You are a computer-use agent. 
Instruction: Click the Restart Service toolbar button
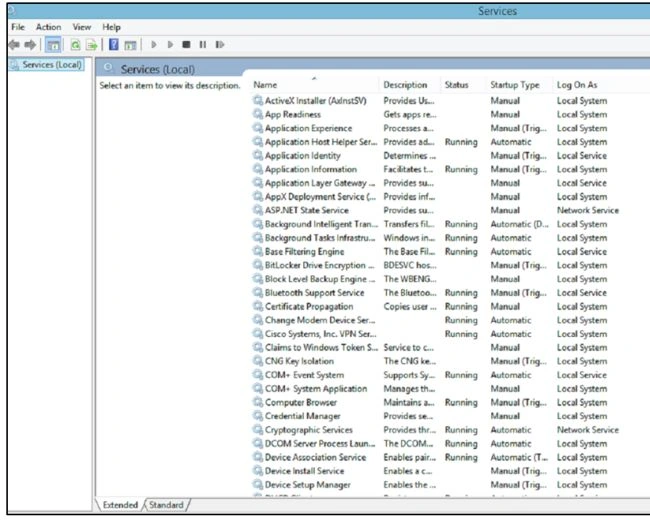pyautogui.click(x=220, y=44)
